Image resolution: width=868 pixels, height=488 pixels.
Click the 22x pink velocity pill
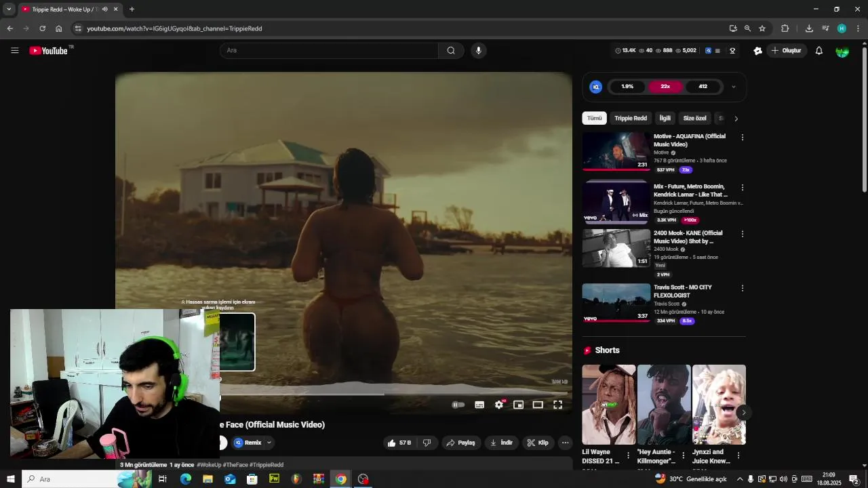665,87
